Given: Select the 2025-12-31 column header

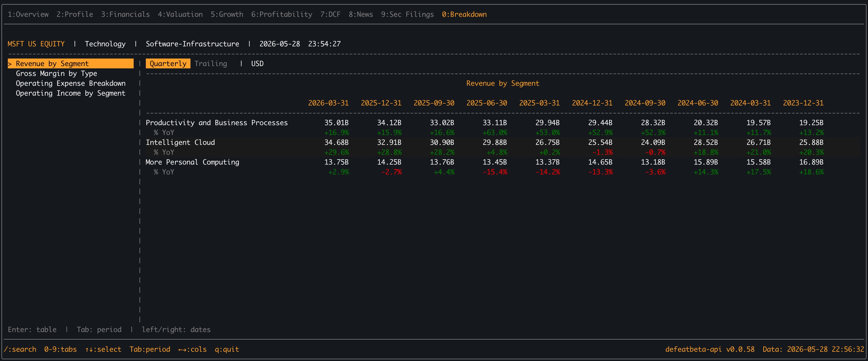Looking at the screenshot, I should click(381, 103).
